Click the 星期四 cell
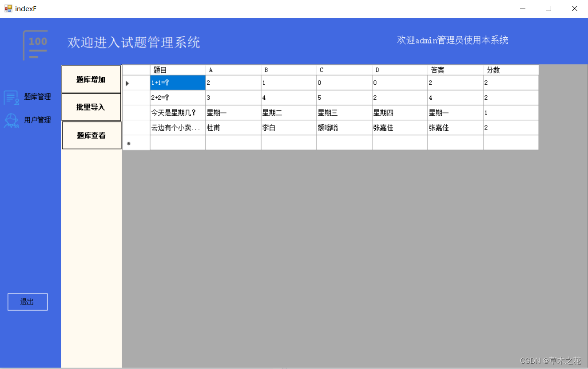Image resolution: width=588 pixels, height=369 pixels. 400,113
